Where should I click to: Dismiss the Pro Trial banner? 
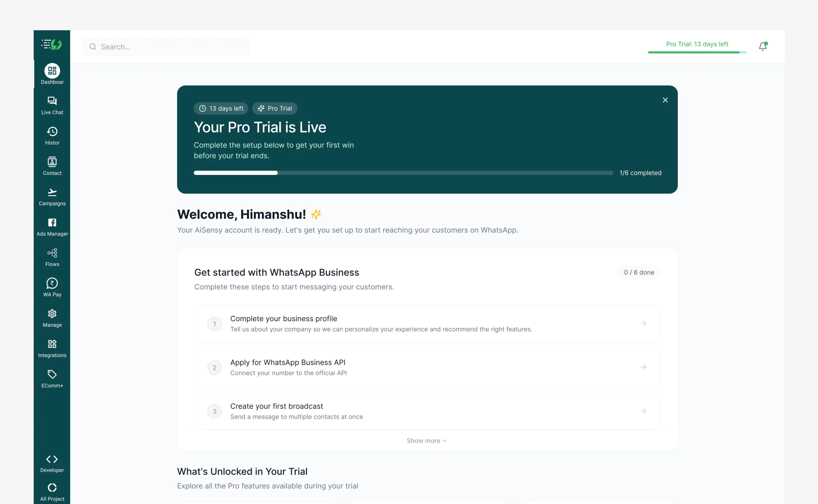(665, 100)
